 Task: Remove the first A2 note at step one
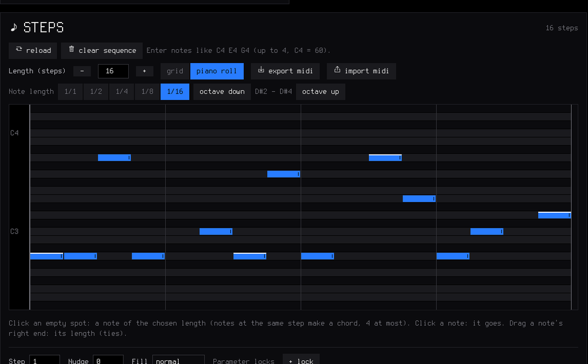coord(47,256)
